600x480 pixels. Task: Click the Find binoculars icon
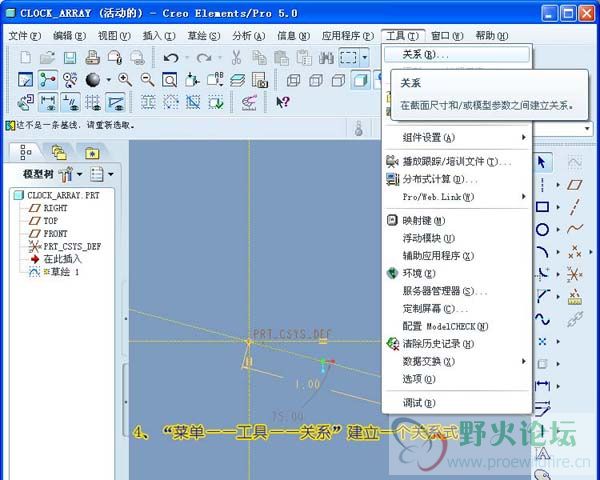coord(326,58)
